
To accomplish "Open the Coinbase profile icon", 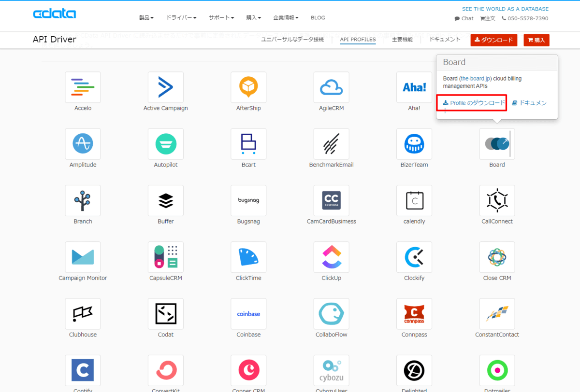I will (248, 314).
